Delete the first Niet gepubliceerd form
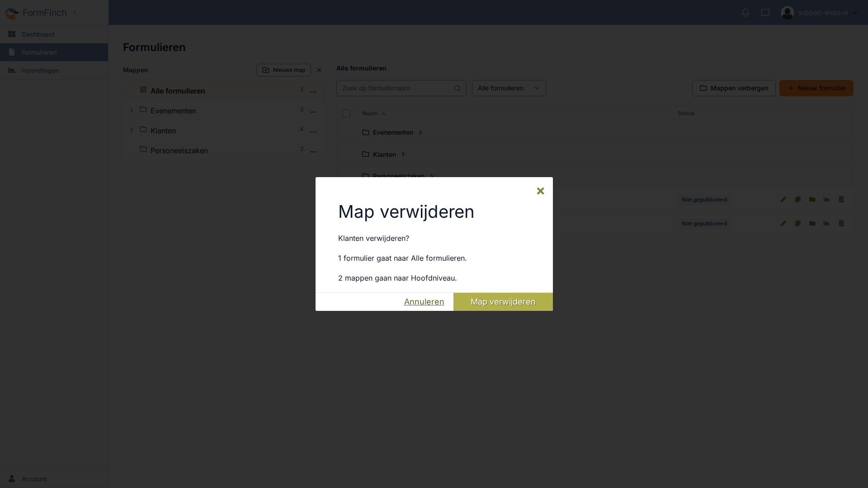 [841, 199]
